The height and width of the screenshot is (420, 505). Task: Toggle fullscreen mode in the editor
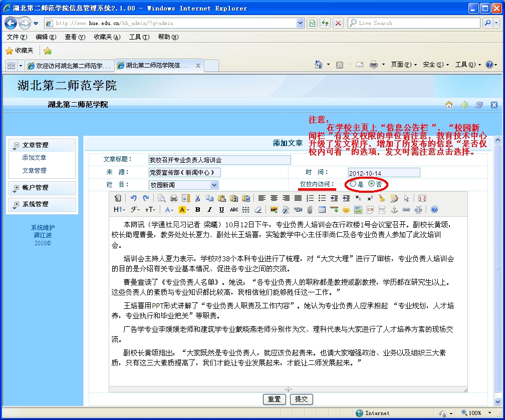pos(422,198)
